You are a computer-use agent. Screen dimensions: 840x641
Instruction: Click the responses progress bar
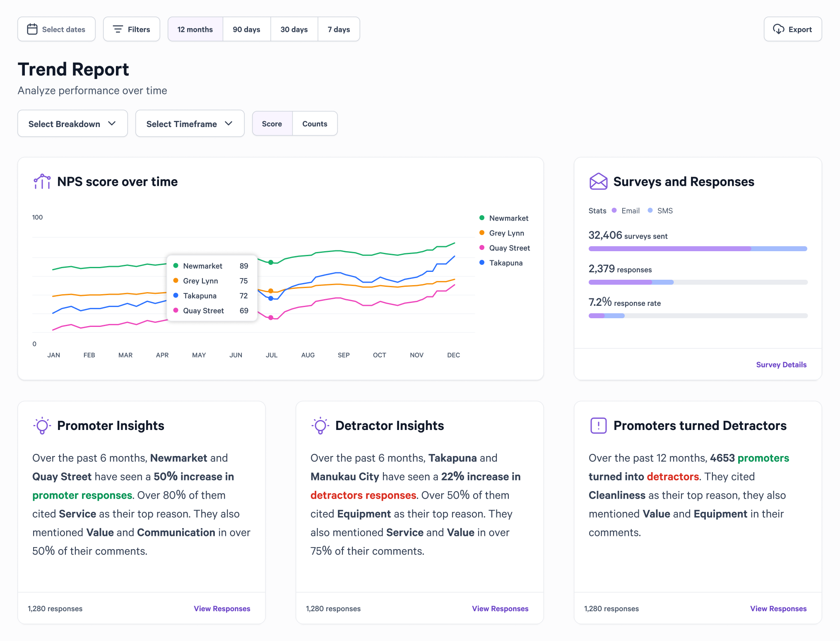pyautogui.click(x=698, y=282)
